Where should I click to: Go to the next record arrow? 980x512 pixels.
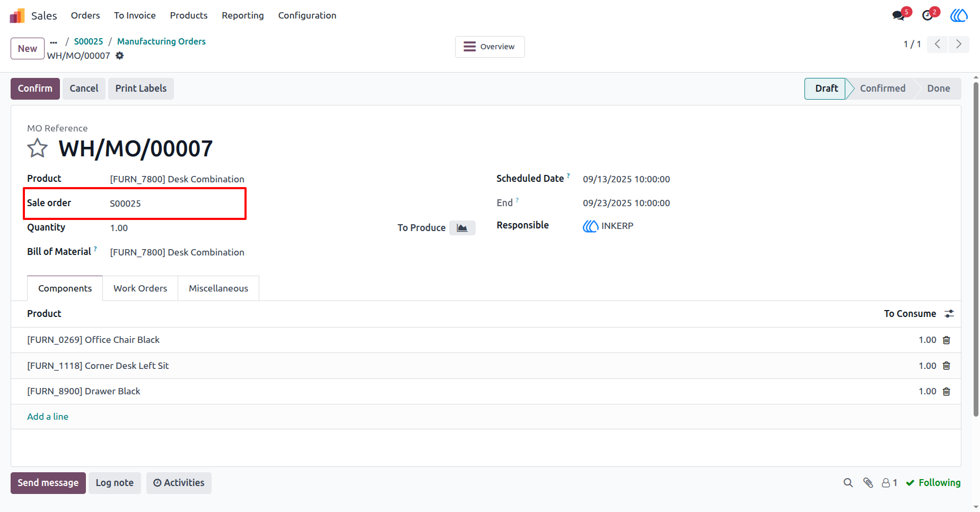pyautogui.click(x=959, y=44)
